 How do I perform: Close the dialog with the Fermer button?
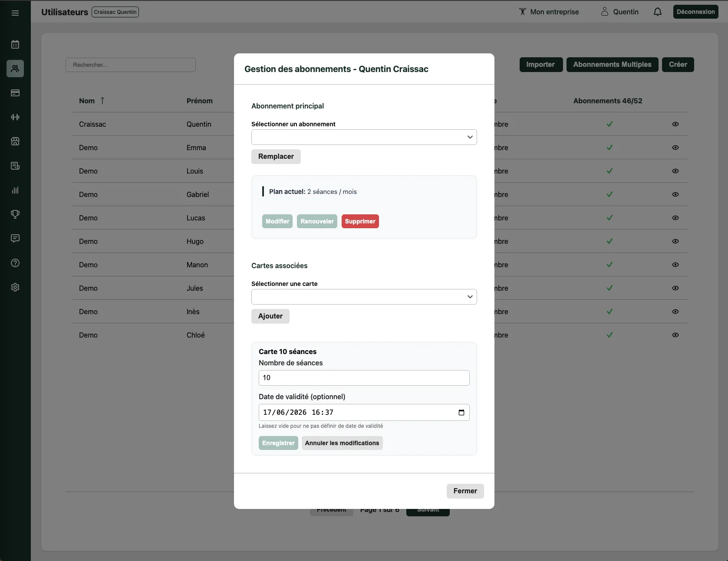coord(465,491)
